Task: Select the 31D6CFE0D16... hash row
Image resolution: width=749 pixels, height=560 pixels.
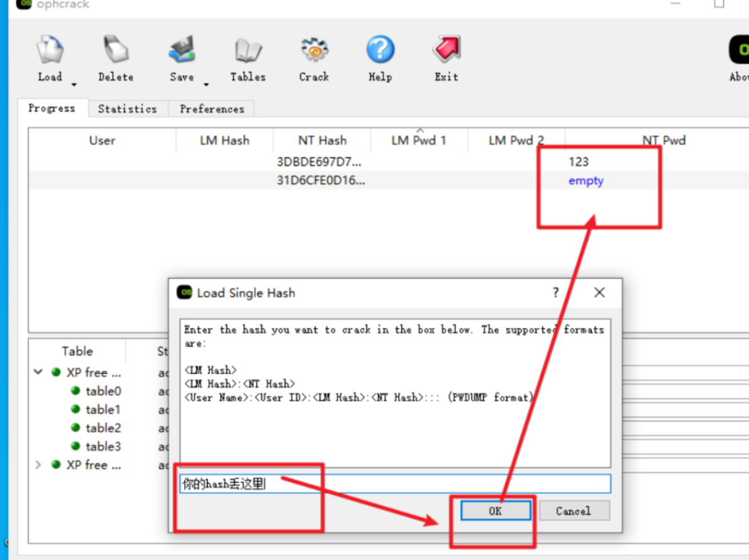Action: [x=389, y=180]
